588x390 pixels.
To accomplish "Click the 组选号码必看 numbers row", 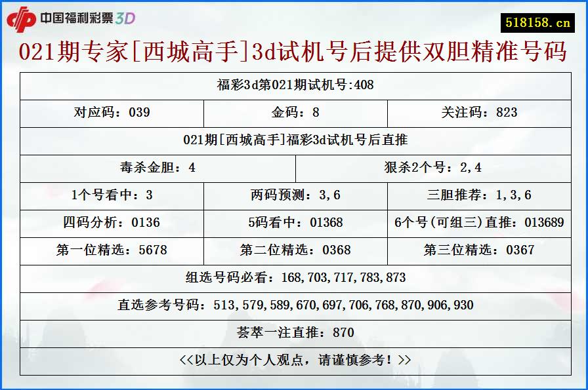I will coord(294,277).
